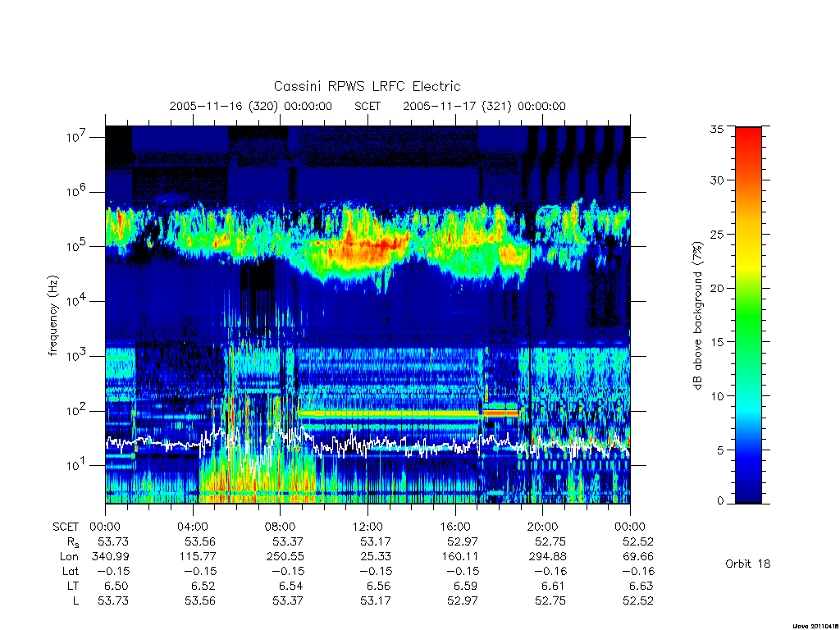Screen dimensions: 840x630
Task: Click the 12:00 SCET time label
Action: point(367,527)
